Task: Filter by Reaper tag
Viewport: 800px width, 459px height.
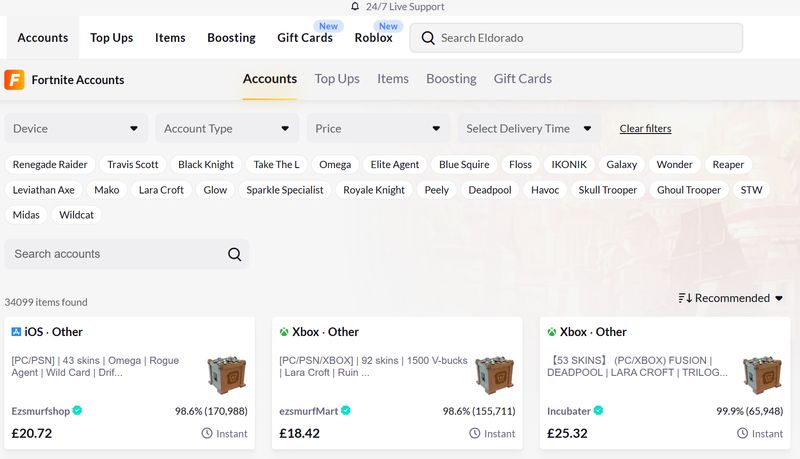Action: pos(728,164)
